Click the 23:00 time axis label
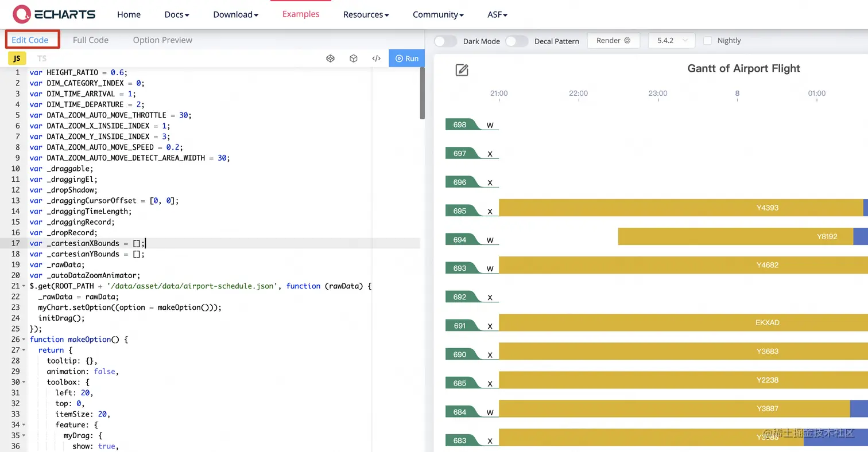The image size is (868, 452). pos(658,93)
